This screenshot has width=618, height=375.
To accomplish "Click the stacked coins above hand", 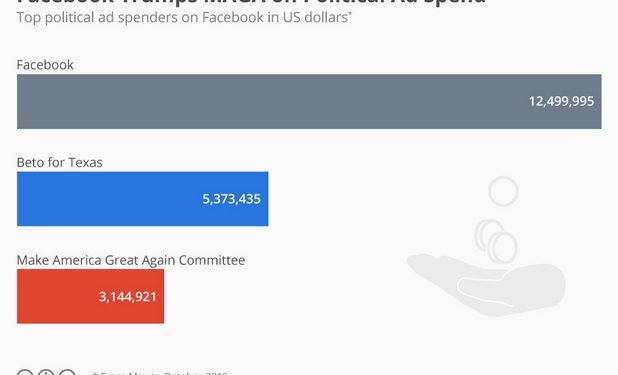I will coord(496,242).
